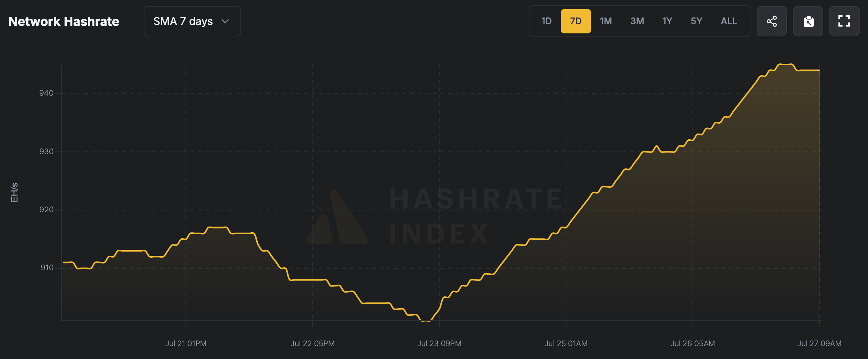Click the 3M range button

tap(637, 21)
